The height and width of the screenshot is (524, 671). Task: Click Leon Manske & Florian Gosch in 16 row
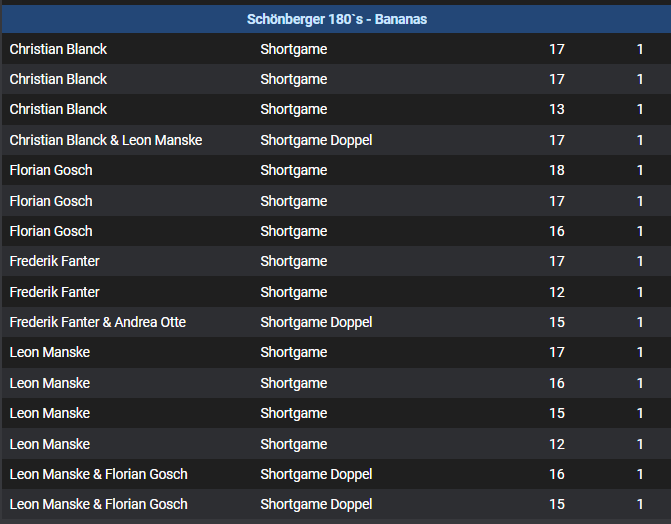[99, 474]
